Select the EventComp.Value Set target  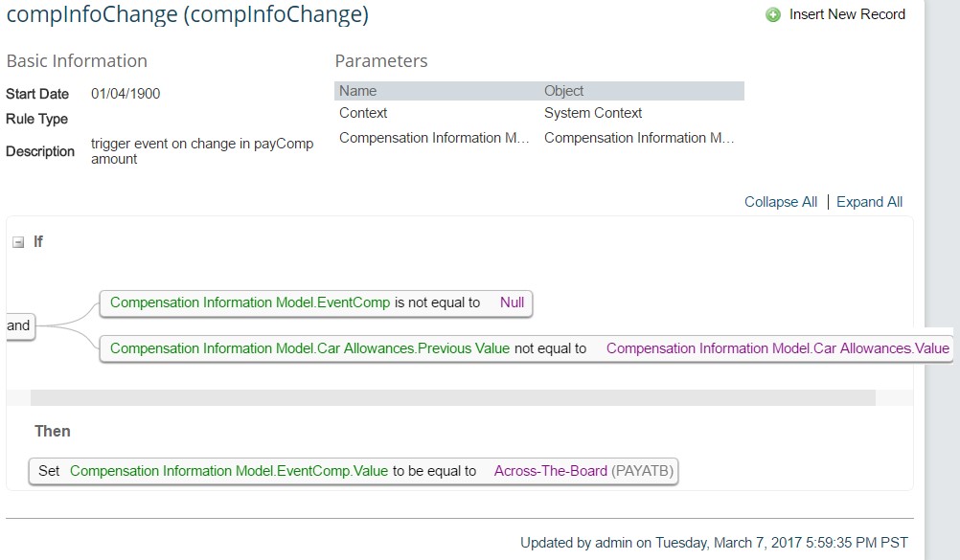click(x=229, y=471)
